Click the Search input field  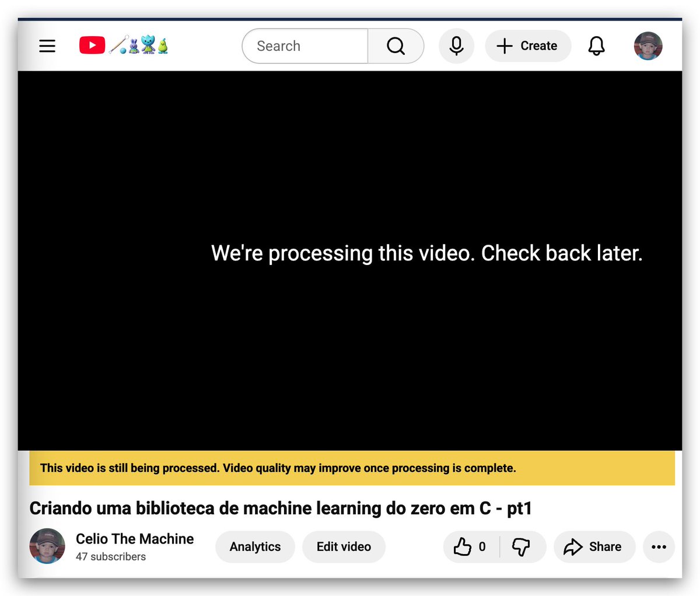(x=305, y=46)
